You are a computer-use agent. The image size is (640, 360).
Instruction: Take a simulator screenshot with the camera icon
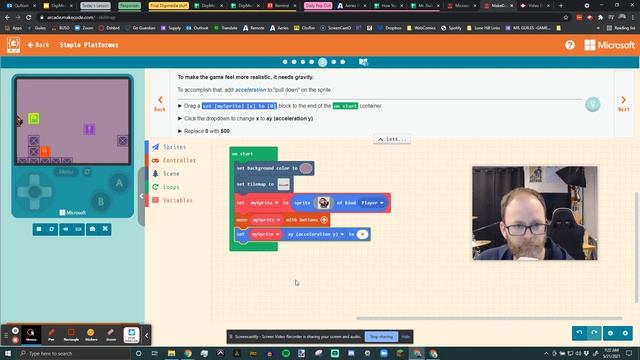click(93, 229)
